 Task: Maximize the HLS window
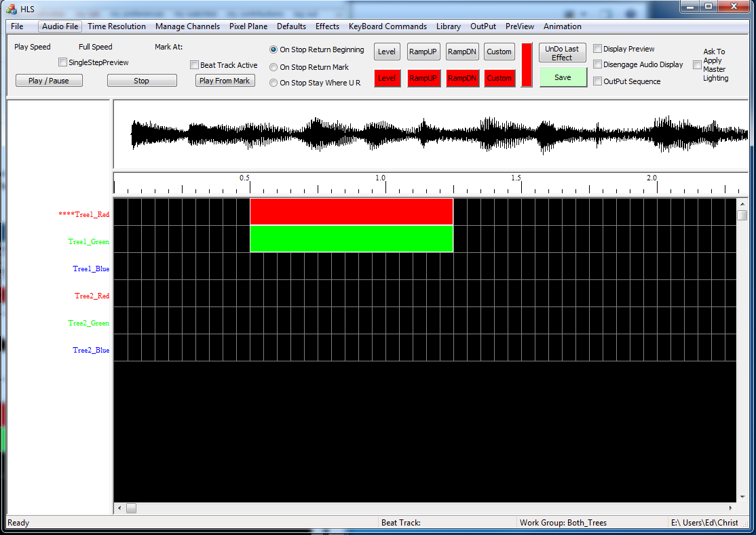(x=708, y=6)
